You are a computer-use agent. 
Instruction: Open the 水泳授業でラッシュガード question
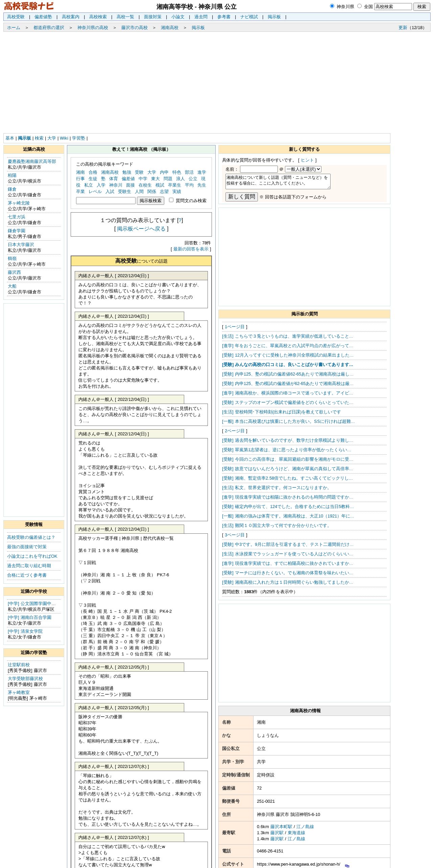(x=288, y=554)
